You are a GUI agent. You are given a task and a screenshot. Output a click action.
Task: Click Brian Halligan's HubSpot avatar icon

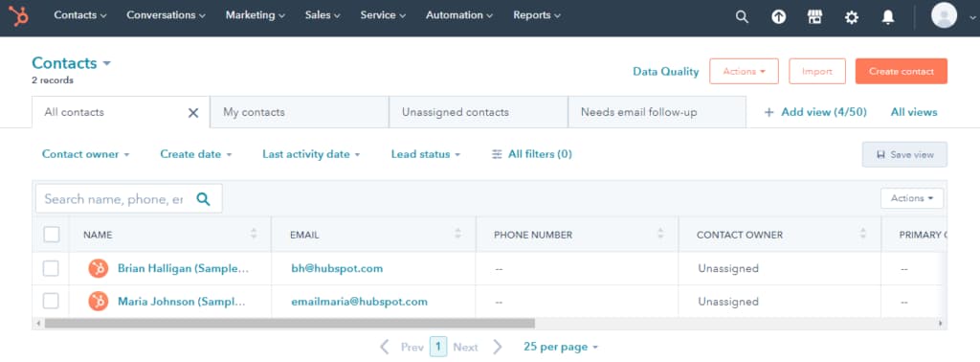point(99,269)
